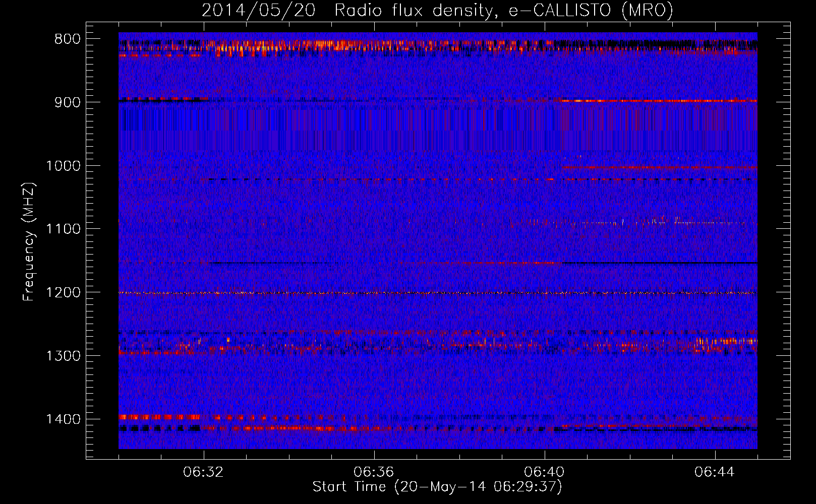Click the 'Start Time (20-May-14 06:29:37)' label
The height and width of the screenshot is (504, 816).
click(x=437, y=487)
